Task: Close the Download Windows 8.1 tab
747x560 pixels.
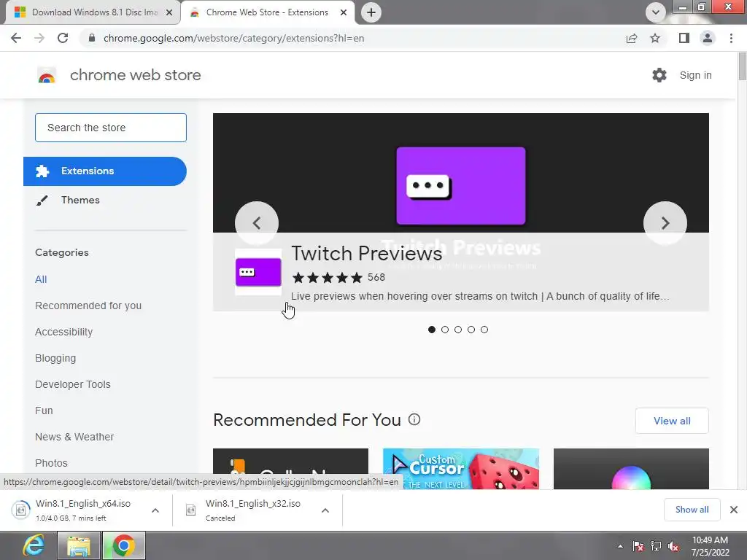Action: pos(169,13)
